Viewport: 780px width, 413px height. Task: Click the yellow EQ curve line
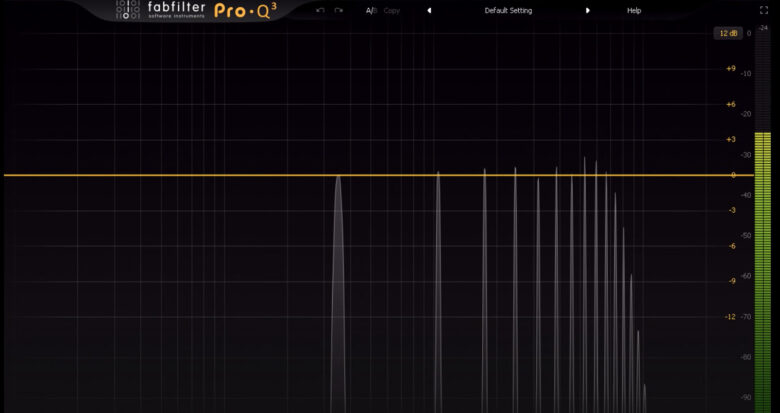click(378, 175)
